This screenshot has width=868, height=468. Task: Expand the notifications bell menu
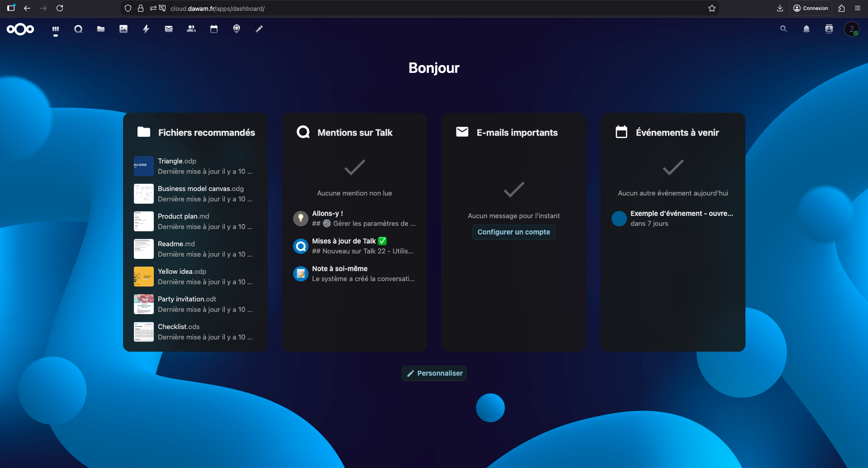click(806, 29)
